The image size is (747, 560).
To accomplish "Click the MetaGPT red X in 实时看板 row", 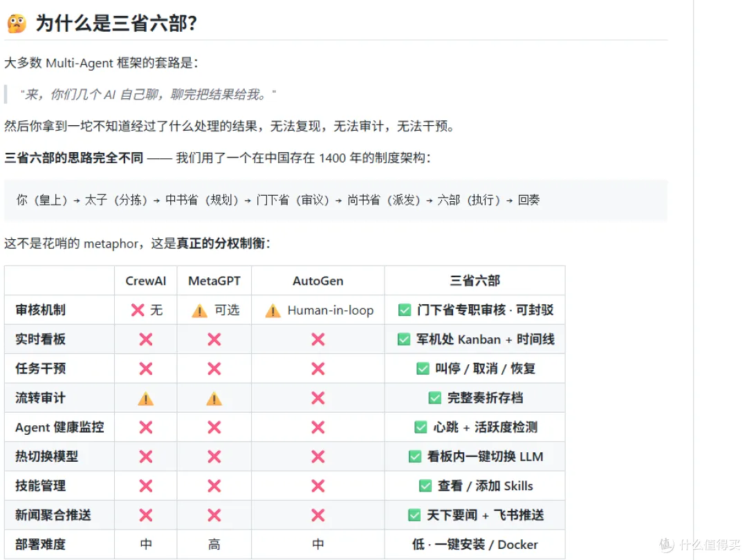I will (214, 339).
